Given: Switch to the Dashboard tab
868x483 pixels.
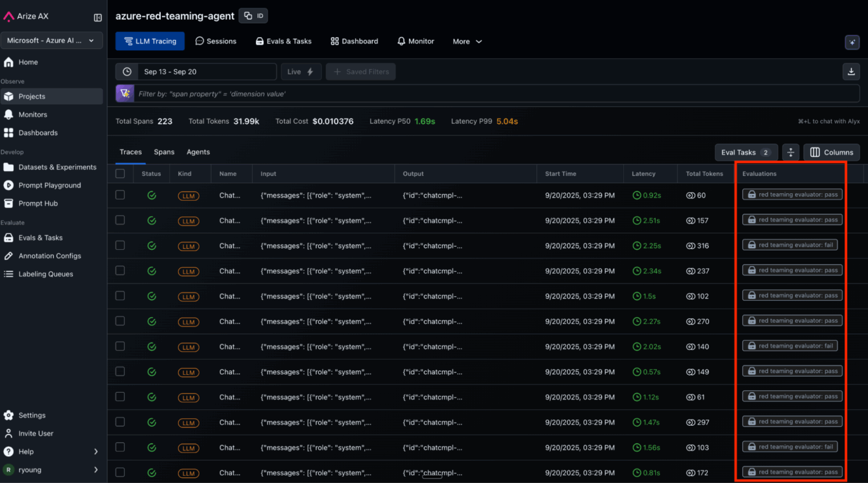Looking at the screenshot, I should pos(355,41).
